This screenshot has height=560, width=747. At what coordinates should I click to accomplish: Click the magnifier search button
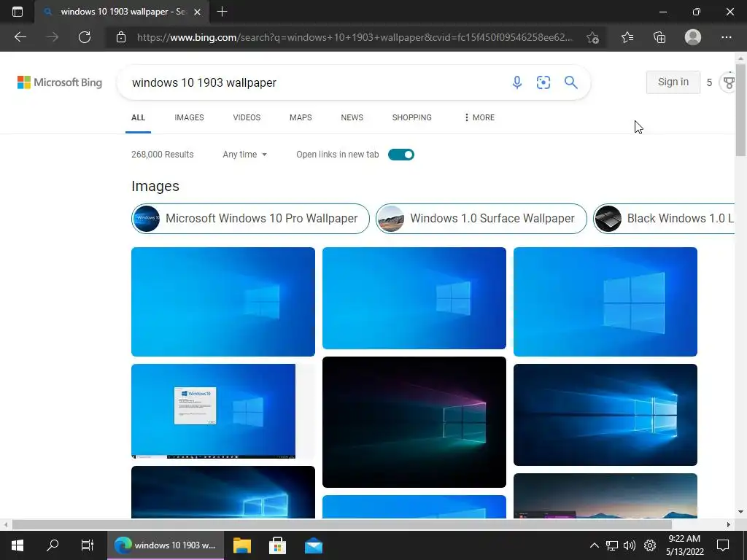click(x=570, y=82)
